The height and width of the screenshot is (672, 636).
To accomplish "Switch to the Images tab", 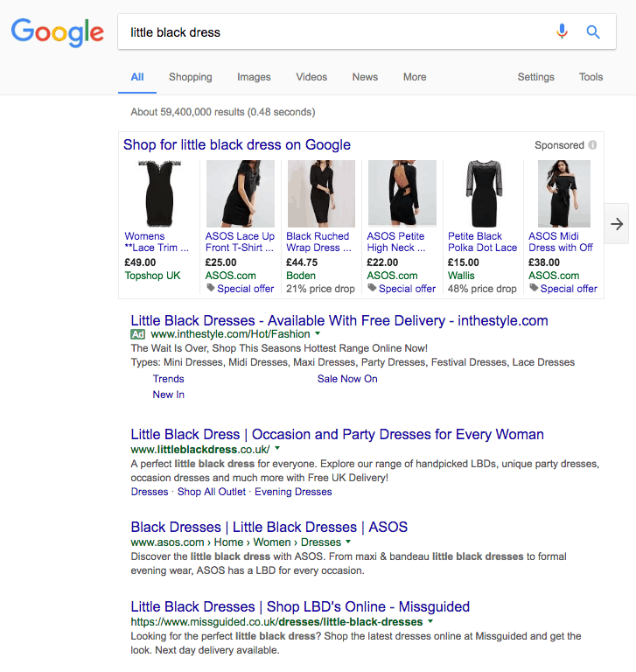I will (254, 77).
